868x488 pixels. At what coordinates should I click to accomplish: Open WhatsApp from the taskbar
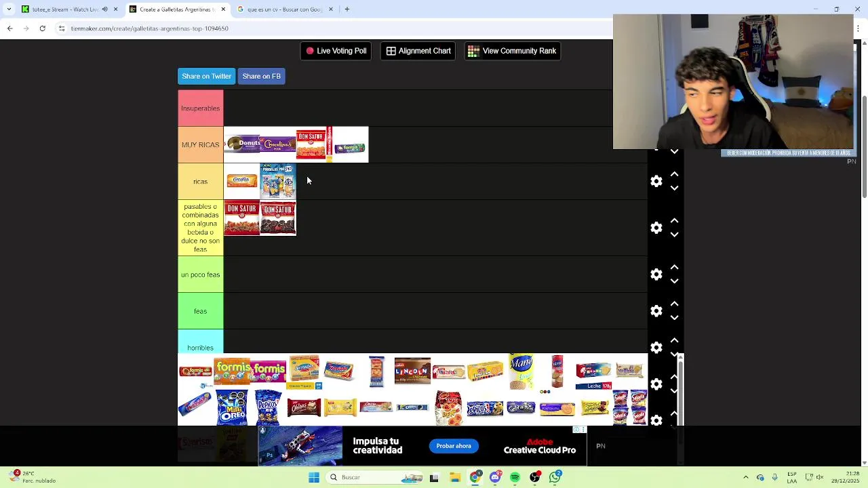pos(555,478)
